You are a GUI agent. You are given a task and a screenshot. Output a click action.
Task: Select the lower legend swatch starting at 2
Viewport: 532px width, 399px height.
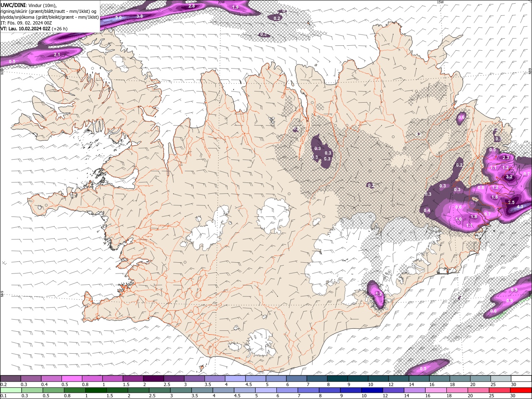pyautogui.click(x=138, y=390)
